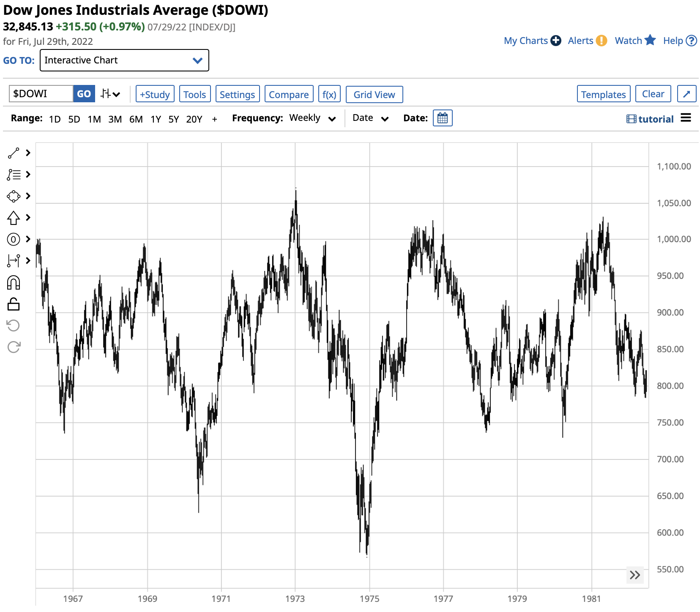Expand the Fibonacci tools submenu chevron
The image size is (700, 612).
pos(28,239)
